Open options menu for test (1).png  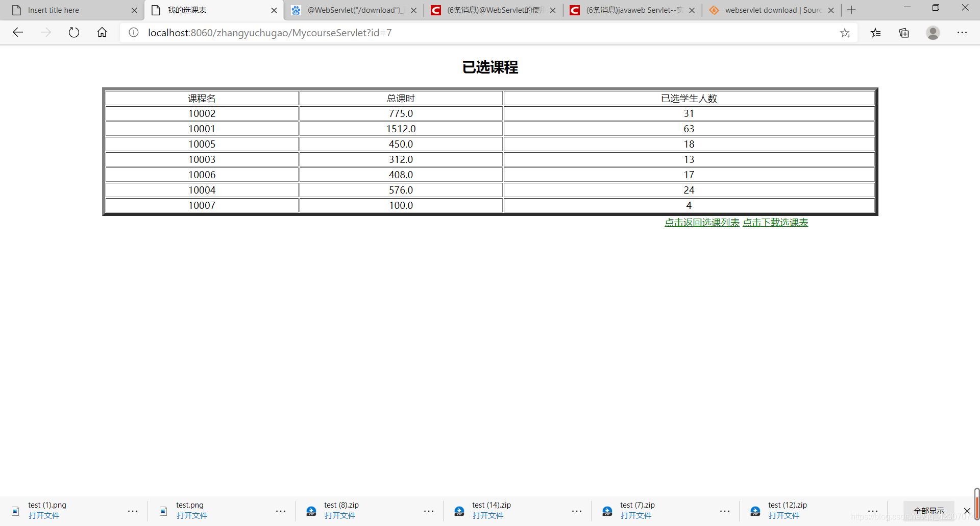[133, 511]
